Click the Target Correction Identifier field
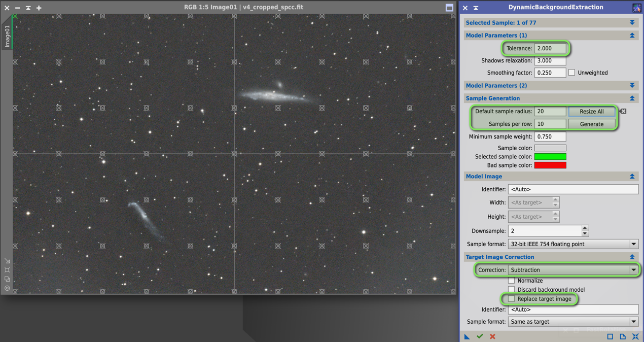 coord(573,310)
